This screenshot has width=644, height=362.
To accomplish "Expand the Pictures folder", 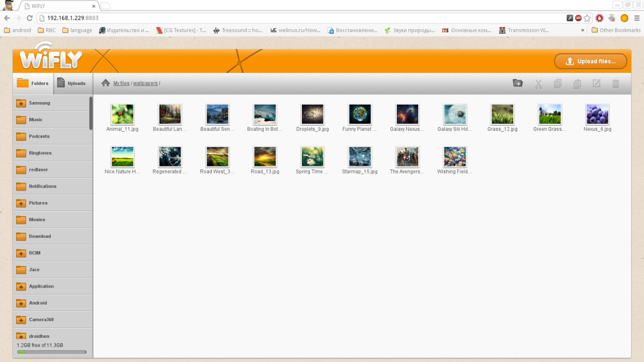I will pyautogui.click(x=20, y=203).
